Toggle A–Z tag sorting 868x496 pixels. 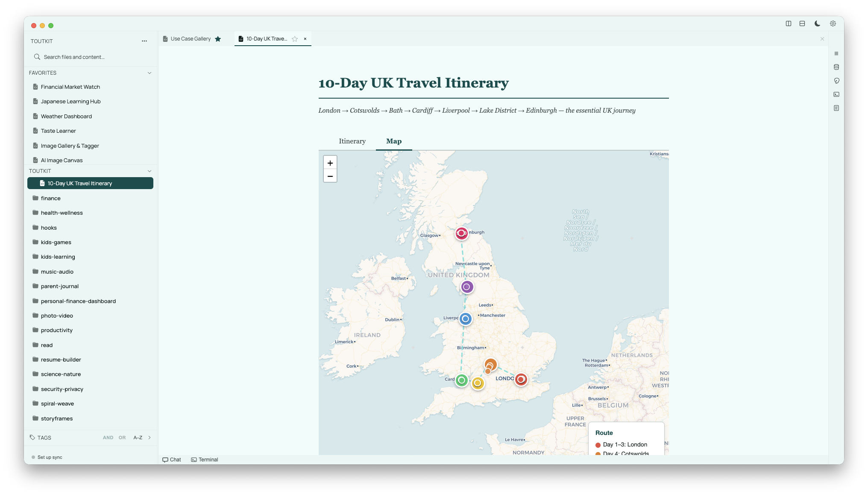pos(138,438)
